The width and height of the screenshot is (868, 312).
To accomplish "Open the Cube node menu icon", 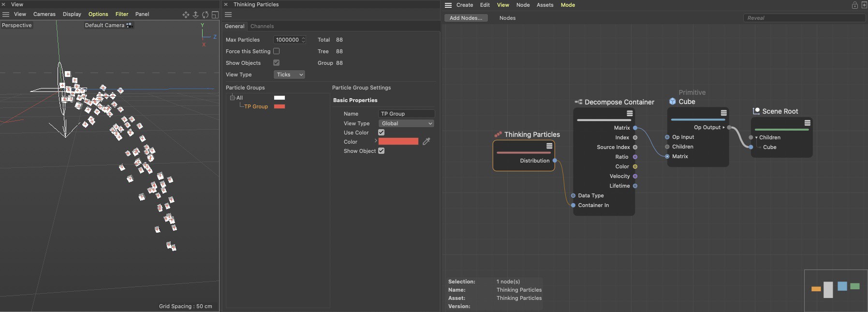I will click(x=723, y=113).
